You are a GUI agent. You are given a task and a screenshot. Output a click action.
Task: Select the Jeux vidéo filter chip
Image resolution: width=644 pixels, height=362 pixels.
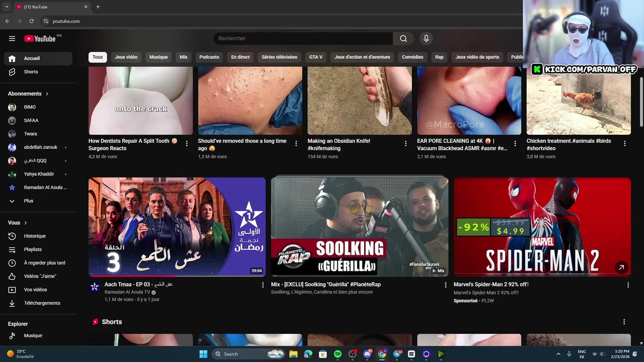(126, 57)
